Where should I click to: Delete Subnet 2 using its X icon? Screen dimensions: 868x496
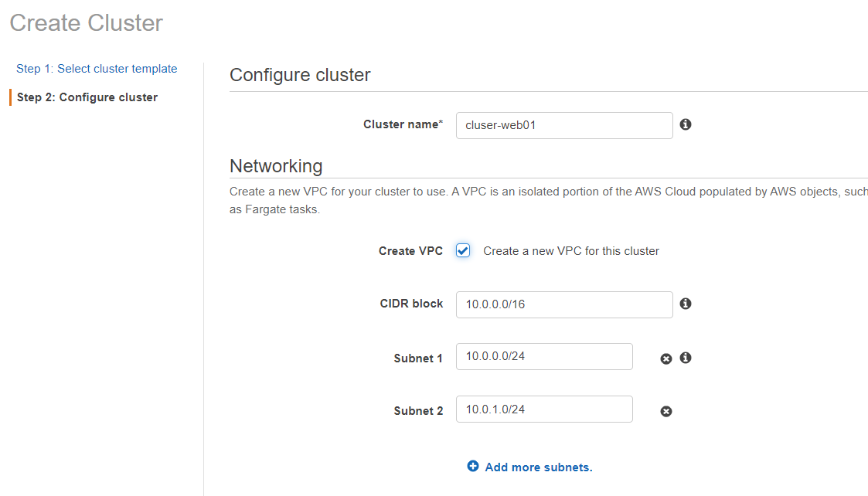tap(666, 411)
